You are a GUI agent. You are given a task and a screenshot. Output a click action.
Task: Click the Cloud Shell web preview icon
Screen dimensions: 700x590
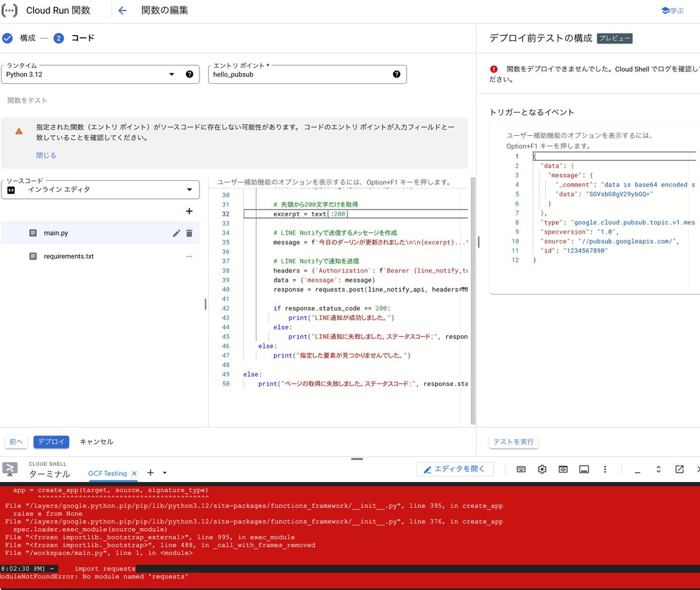(563, 469)
